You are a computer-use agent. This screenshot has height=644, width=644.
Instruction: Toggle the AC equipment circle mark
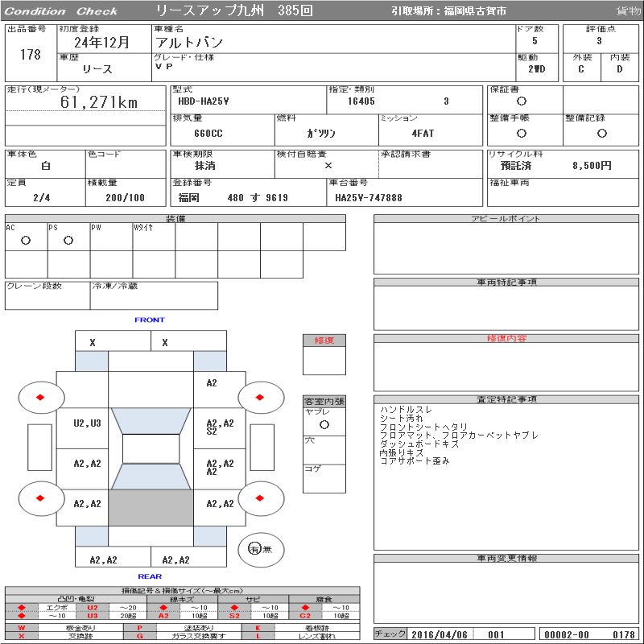(x=26, y=241)
